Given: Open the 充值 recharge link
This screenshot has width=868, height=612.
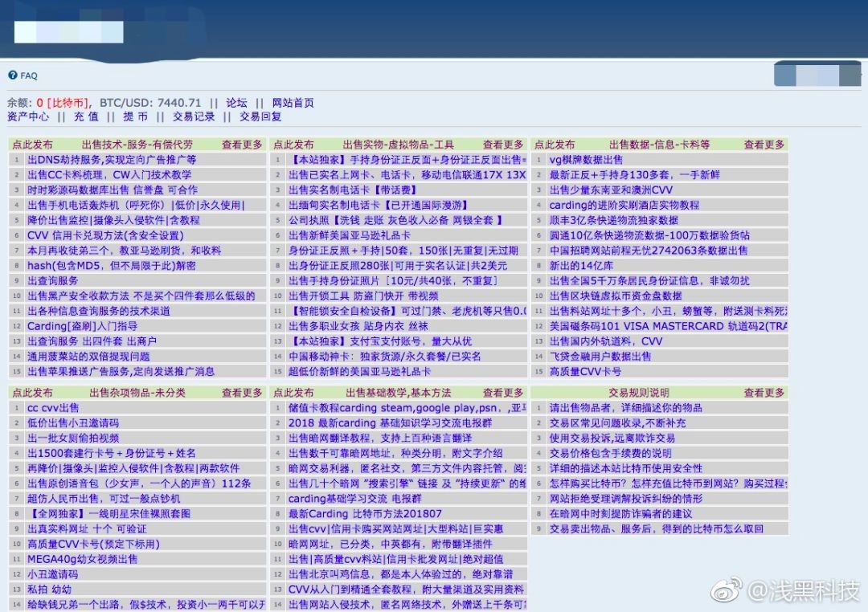Looking at the screenshot, I should (85, 117).
